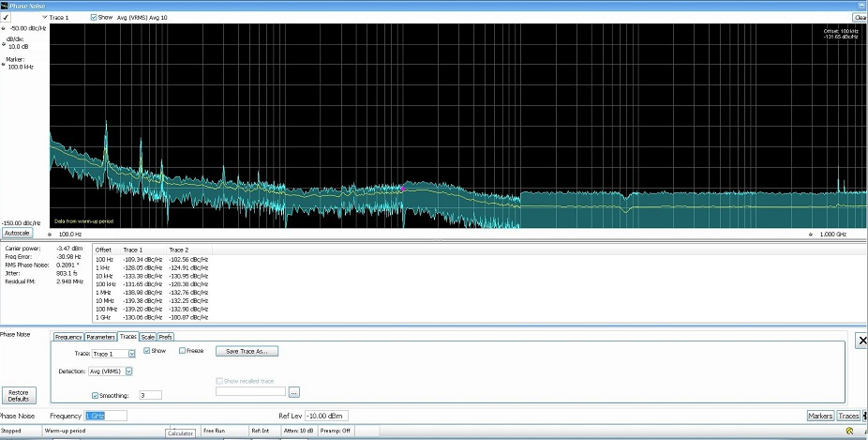Enable the Freeze checkbox
Viewport: 868px width, 440px height.
pos(182,351)
